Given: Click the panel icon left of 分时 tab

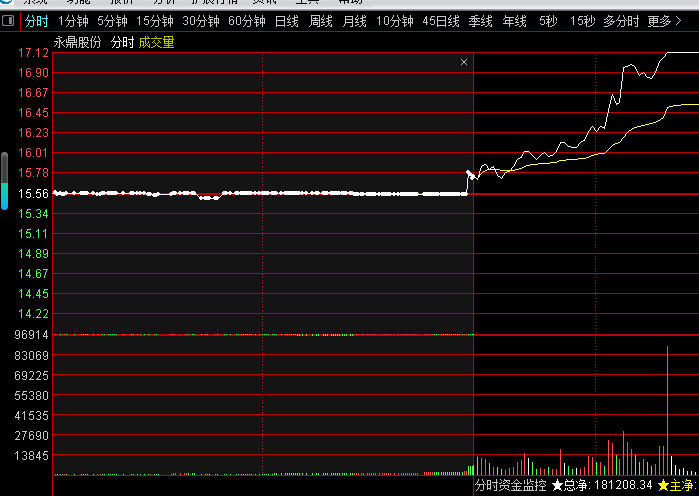Looking at the screenshot, I should click(9, 20).
